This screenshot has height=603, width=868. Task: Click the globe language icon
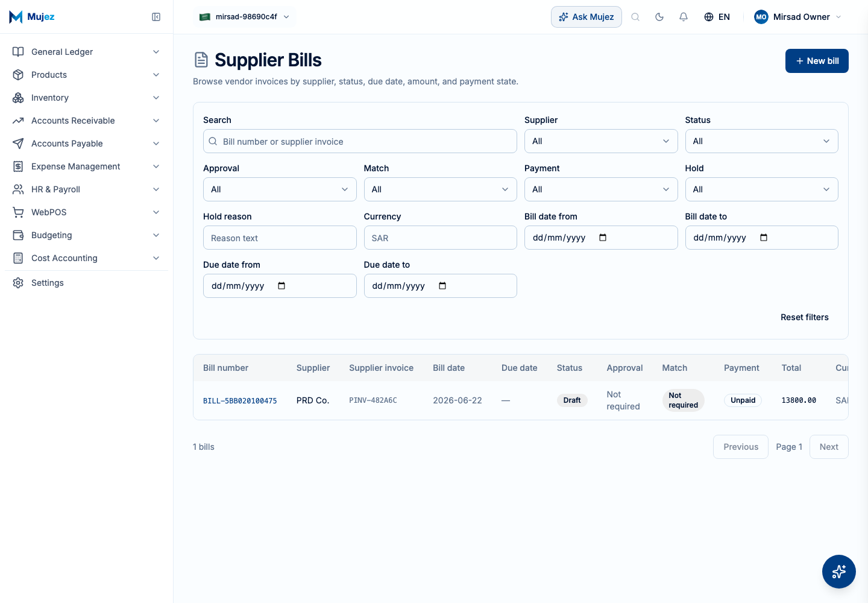tap(709, 17)
